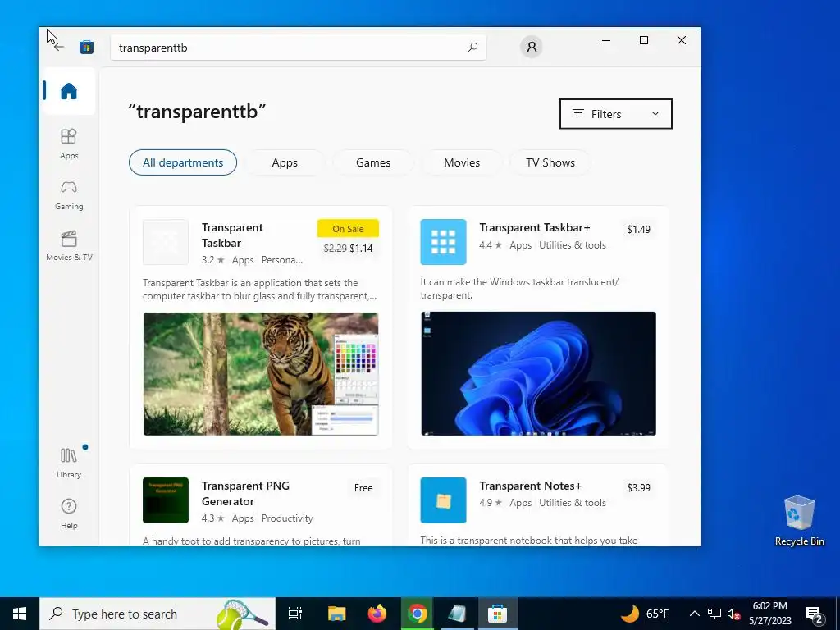Open Transparent Notes+ title
The height and width of the screenshot is (630, 840).
click(531, 486)
